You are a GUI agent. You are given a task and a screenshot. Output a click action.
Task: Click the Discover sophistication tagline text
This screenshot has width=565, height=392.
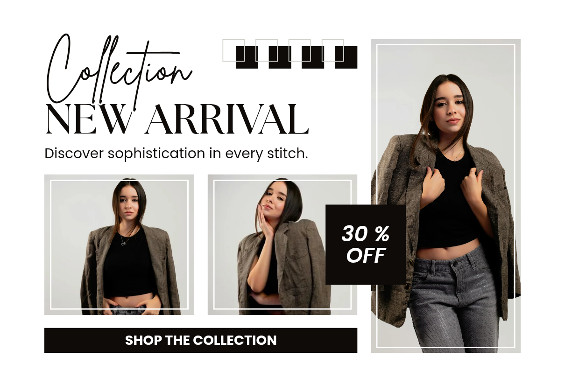176,154
